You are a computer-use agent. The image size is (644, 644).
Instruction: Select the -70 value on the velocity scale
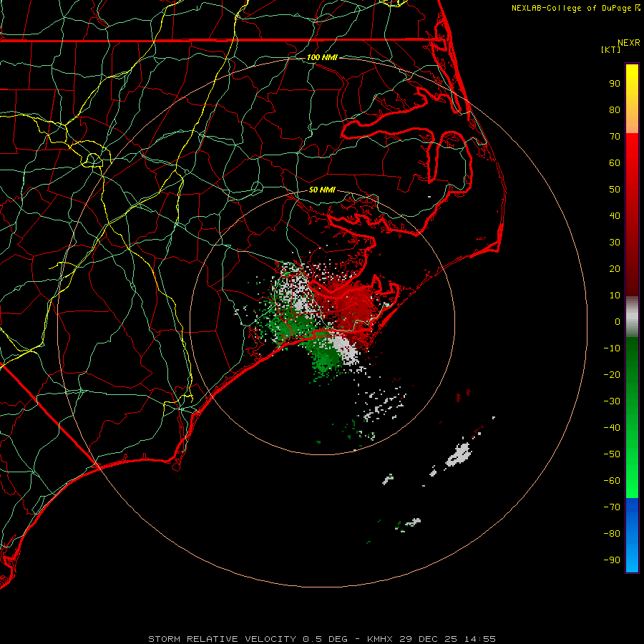tap(612, 507)
